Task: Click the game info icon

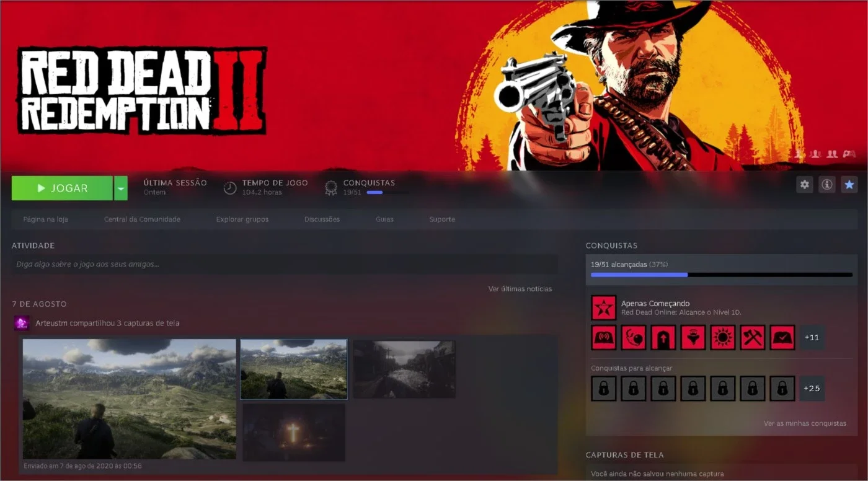Action: pyautogui.click(x=827, y=184)
